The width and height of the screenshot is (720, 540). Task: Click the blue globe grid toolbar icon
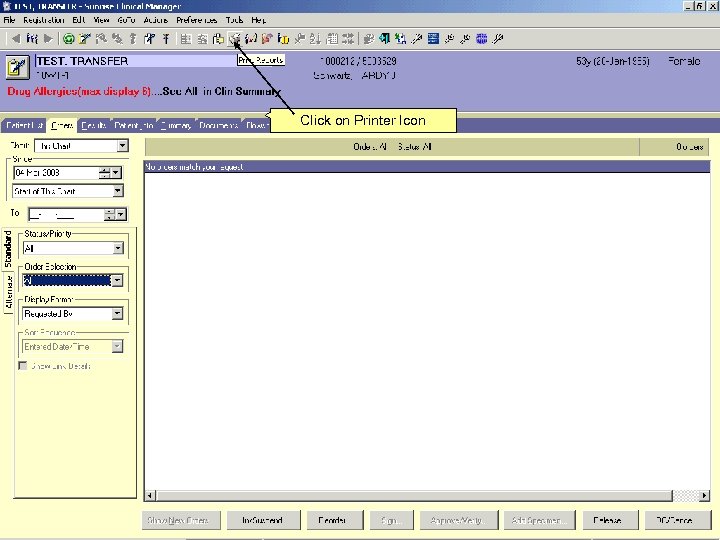(x=481, y=39)
